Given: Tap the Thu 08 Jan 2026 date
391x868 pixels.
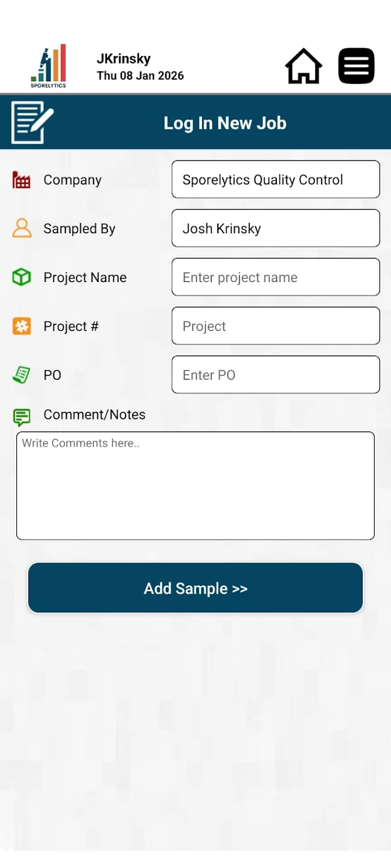Looking at the screenshot, I should (x=140, y=76).
